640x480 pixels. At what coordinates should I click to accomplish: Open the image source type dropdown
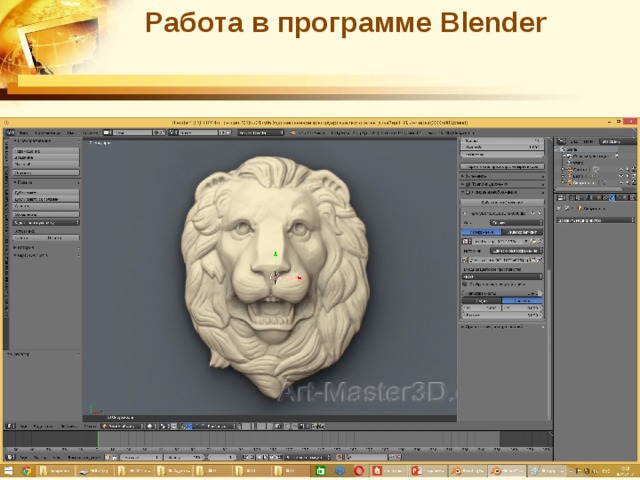(x=516, y=251)
